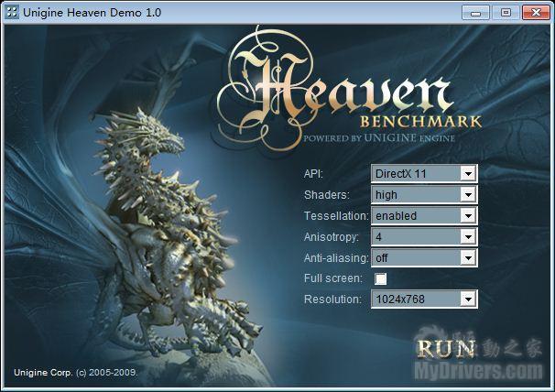555x392 pixels.
Task: Click the "Tessellation:" label
Action: pos(336,215)
